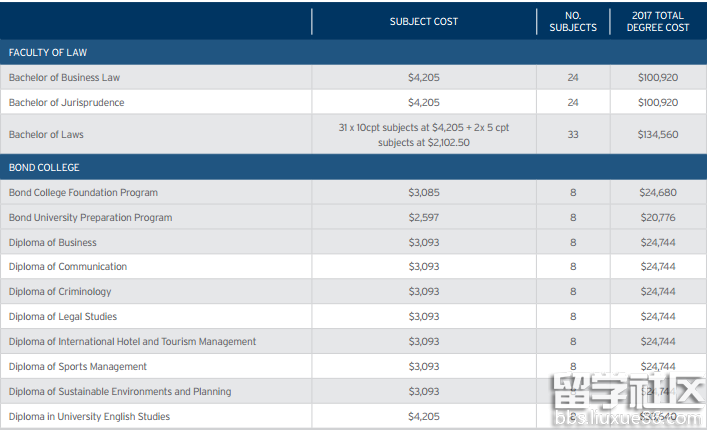The width and height of the screenshot is (708, 430).
Task: Select $3,093 cost in Sustainable Environments row
Action: [424, 392]
